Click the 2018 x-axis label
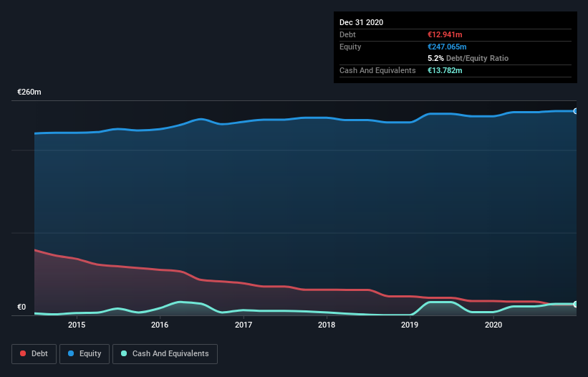The width and height of the screenshot is (588, 377). (x=327, y=325)
